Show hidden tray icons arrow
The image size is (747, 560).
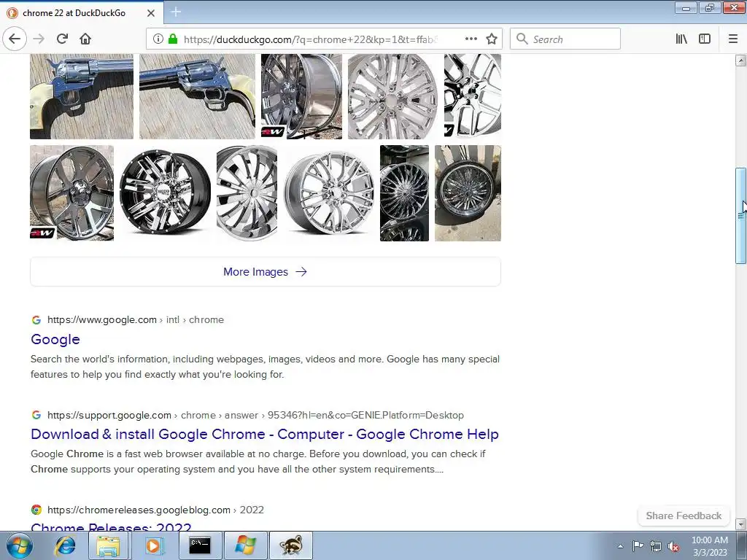[x=620, y=546]
